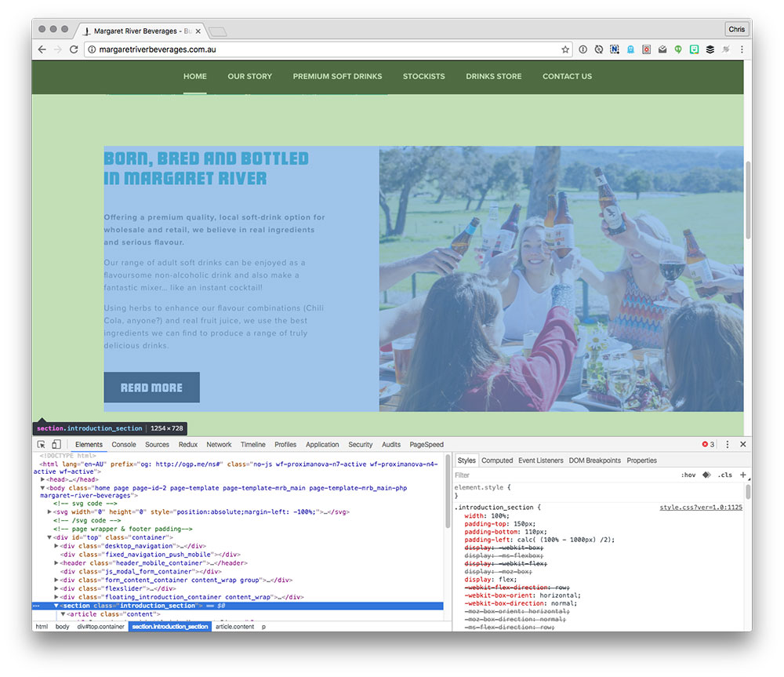Go back to the previous page
Screen dimensions: 784x677
[42, 49]
